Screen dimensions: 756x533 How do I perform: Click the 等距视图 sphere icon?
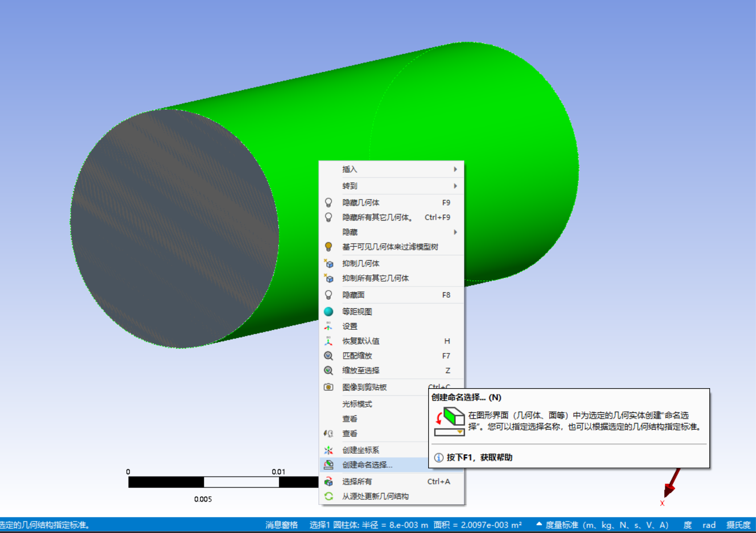point(328,312)
